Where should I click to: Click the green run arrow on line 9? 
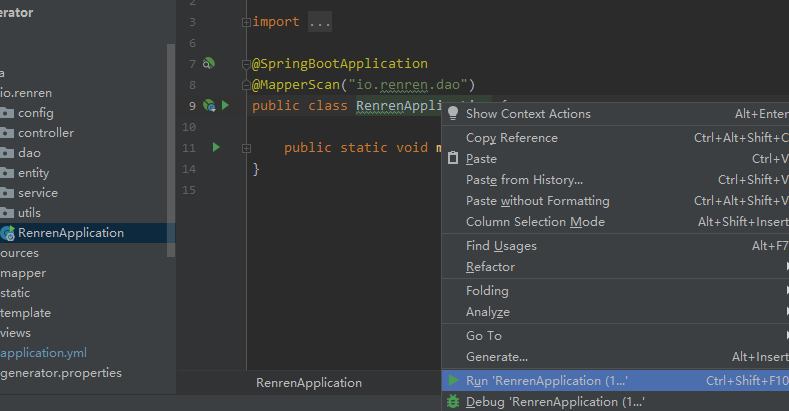225,105
